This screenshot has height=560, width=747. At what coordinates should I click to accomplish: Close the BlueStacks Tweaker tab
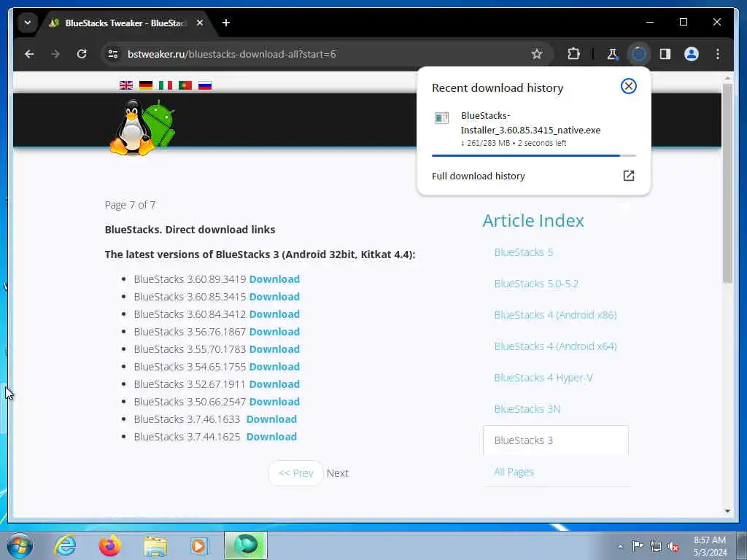click(200, 23)
